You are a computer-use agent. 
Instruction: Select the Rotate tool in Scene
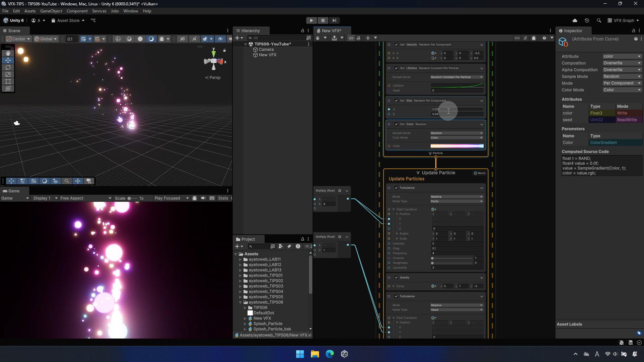click(x=8, y=67)
